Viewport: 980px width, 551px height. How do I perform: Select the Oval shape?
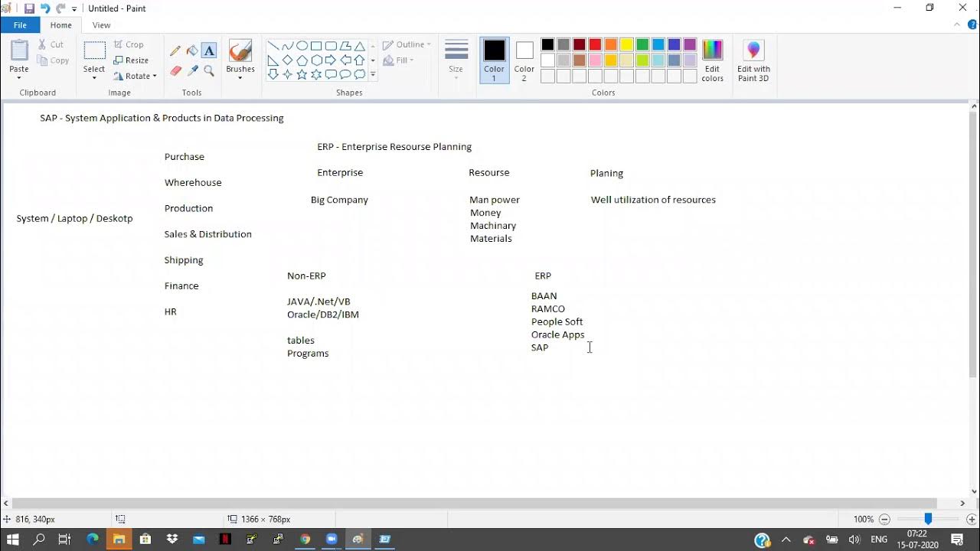click(x=302, y=46)
